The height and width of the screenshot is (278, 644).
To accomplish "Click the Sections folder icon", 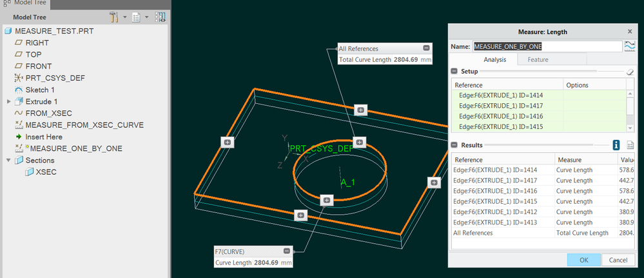I will (x=19, y=161).
